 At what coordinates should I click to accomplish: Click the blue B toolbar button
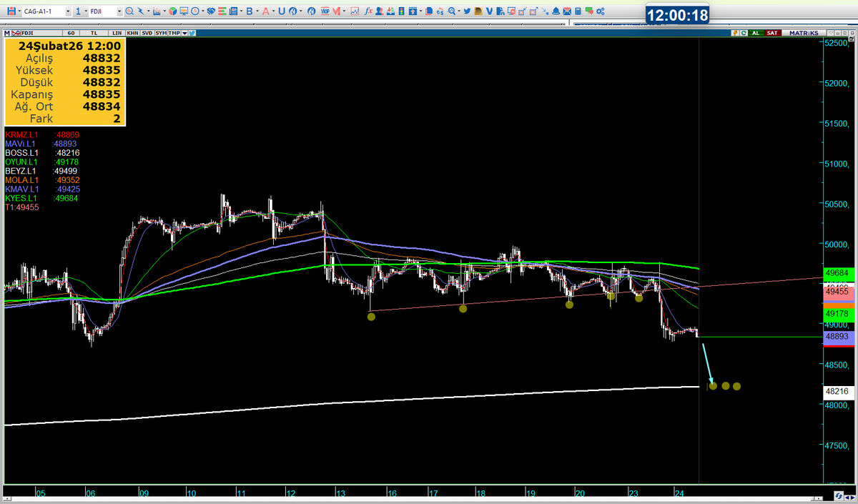click(x=249, y=11)
